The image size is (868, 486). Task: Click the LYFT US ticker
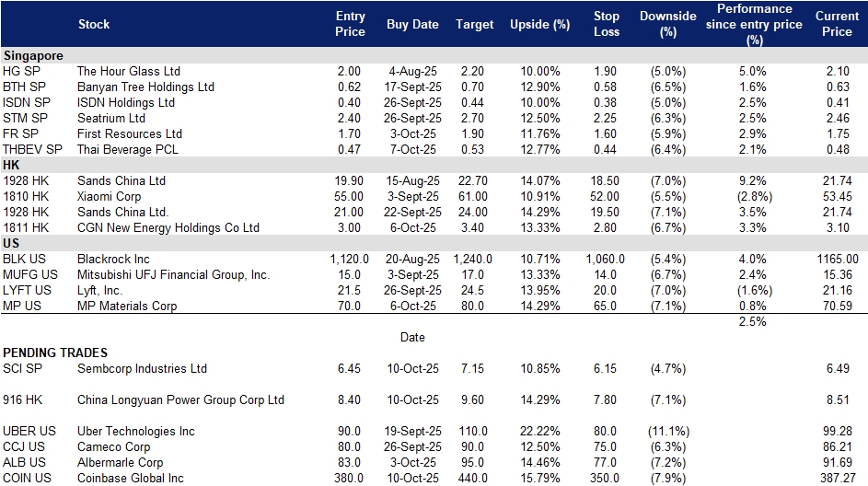click(27, 290)
